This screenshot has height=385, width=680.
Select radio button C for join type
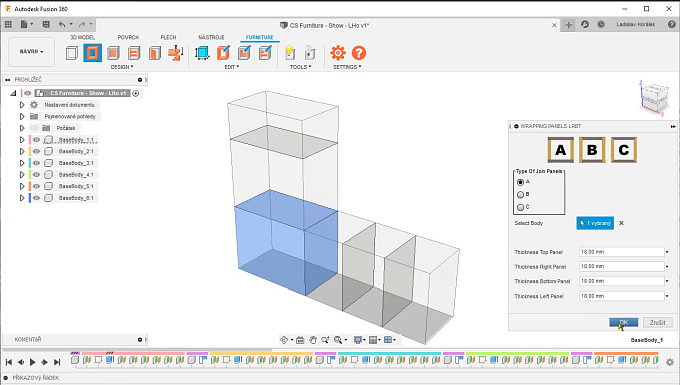click(520, 207)
